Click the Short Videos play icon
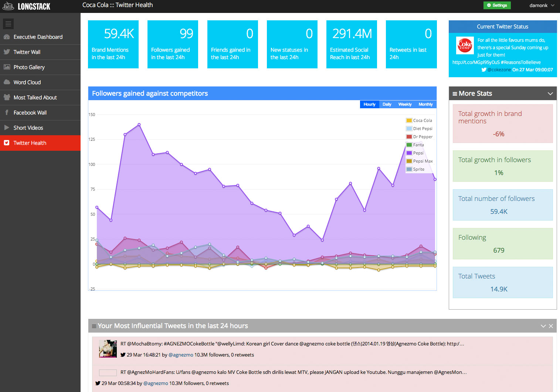 [7, 128]
